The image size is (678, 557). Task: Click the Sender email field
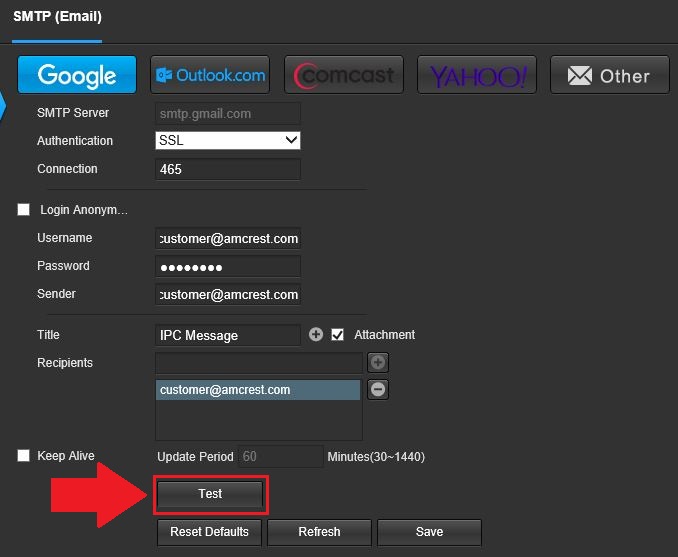(x=228, y=295)
